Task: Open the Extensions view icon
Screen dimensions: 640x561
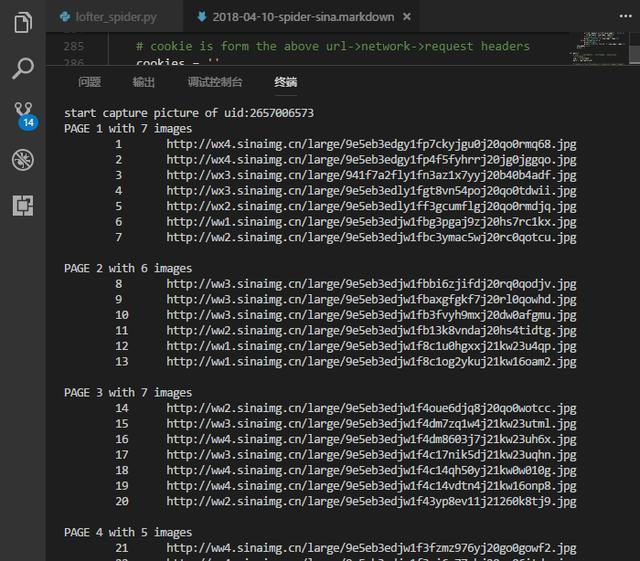Action: tap(23, 205)
